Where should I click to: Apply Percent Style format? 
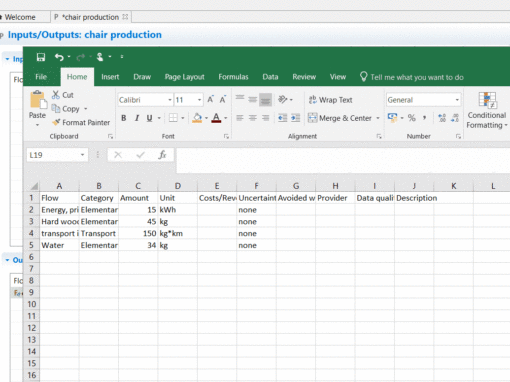412,118
